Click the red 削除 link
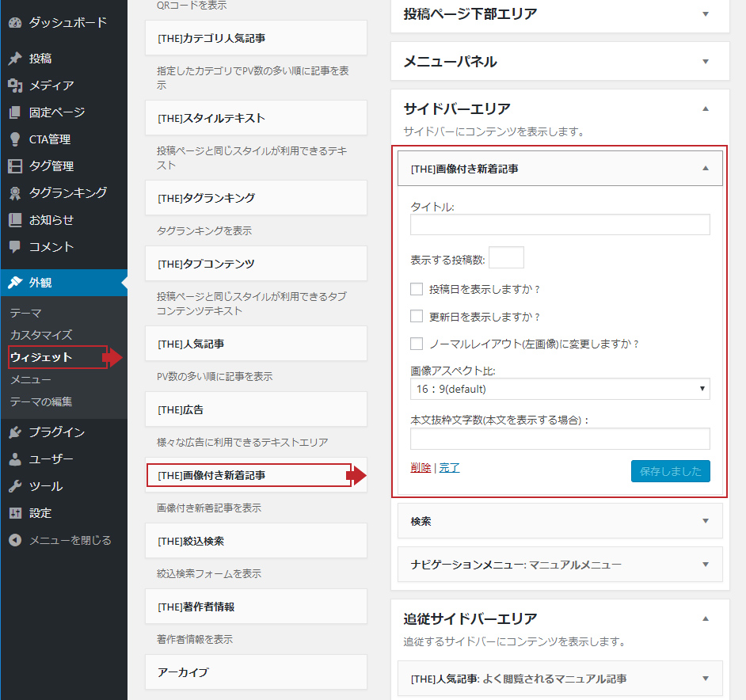The image size is (746, 700). [421, 467]
